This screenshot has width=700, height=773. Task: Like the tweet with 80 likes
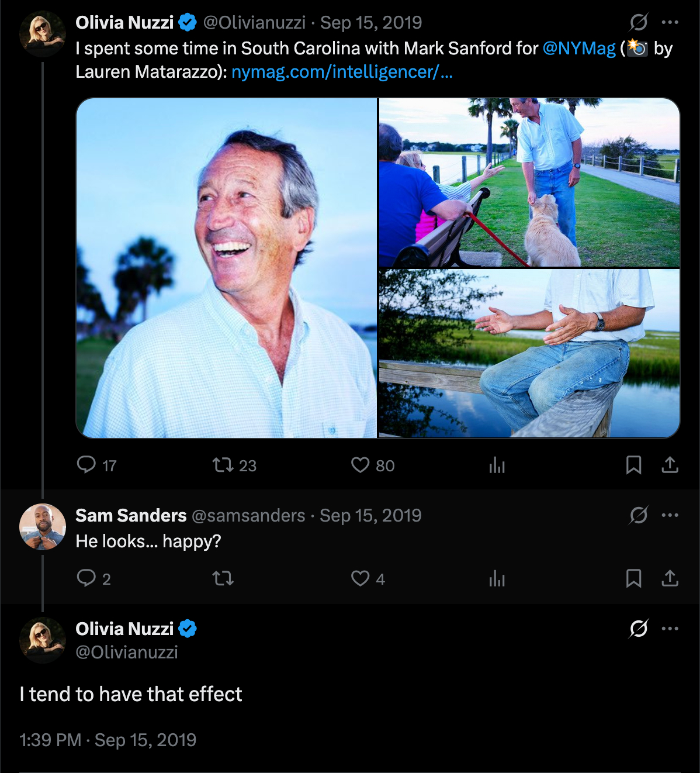point(360,465)
